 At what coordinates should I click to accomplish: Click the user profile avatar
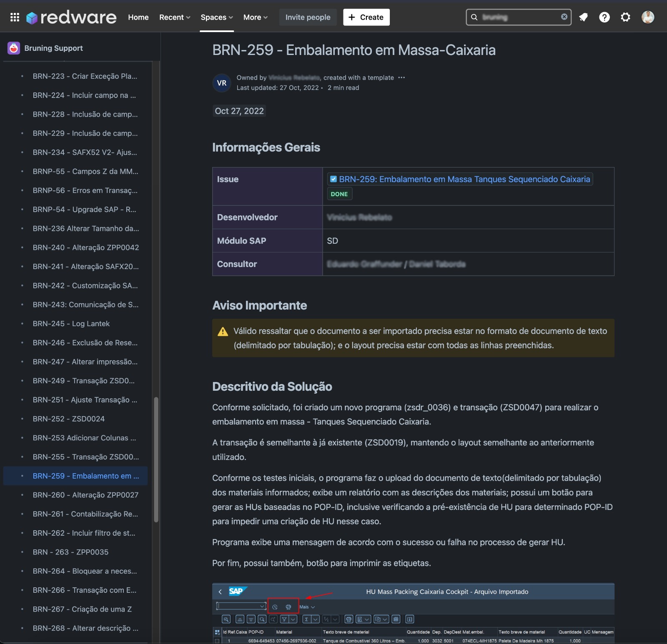(x=647, y=17)
